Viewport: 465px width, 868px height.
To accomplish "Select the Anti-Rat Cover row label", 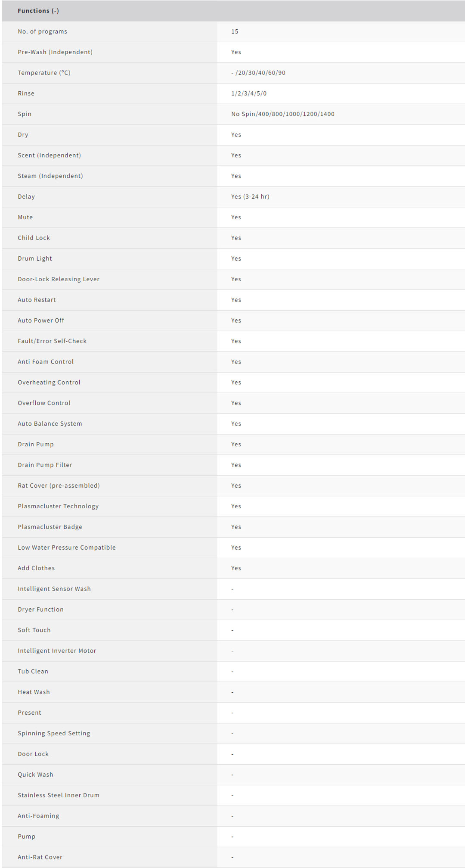I will pos(40,857).
